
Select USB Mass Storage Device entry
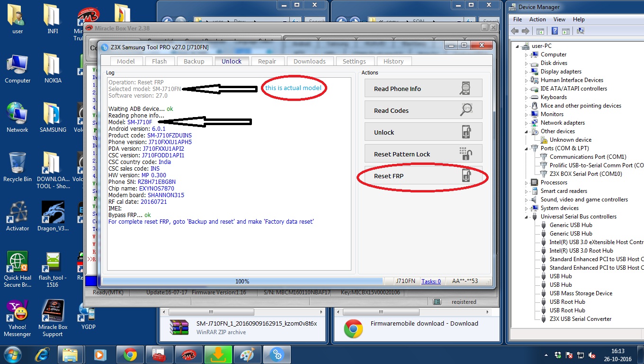click(x=581, y=293)
